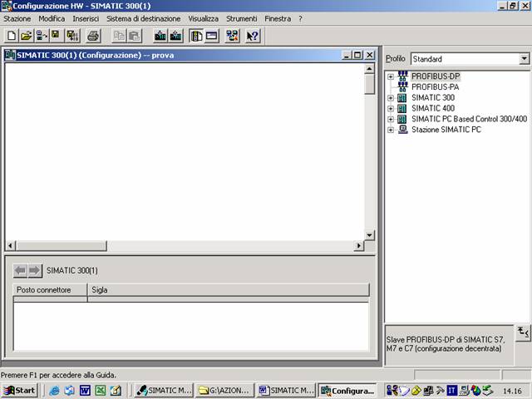Screen dimensions: 532x399
Task: Click the configure network toolbar icon
Action: click(x=232, y=36)
